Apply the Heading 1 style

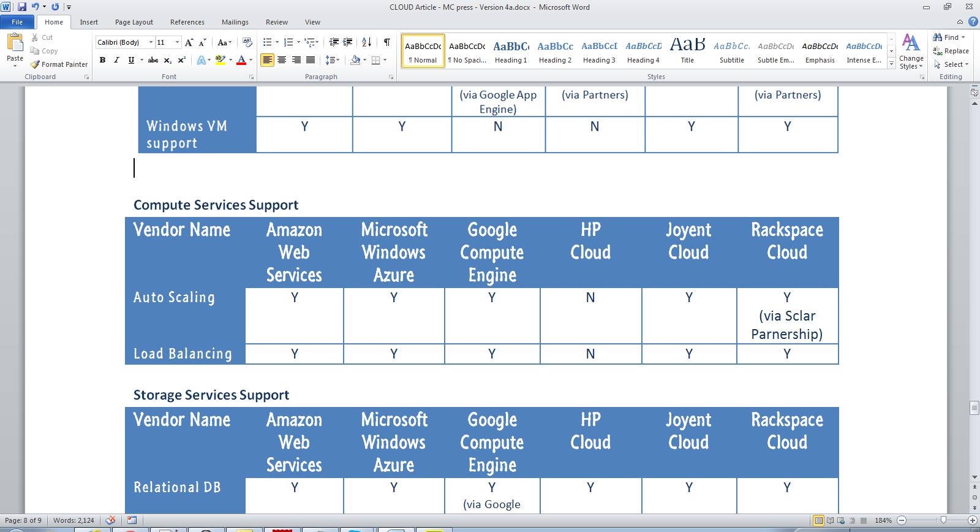511,51
